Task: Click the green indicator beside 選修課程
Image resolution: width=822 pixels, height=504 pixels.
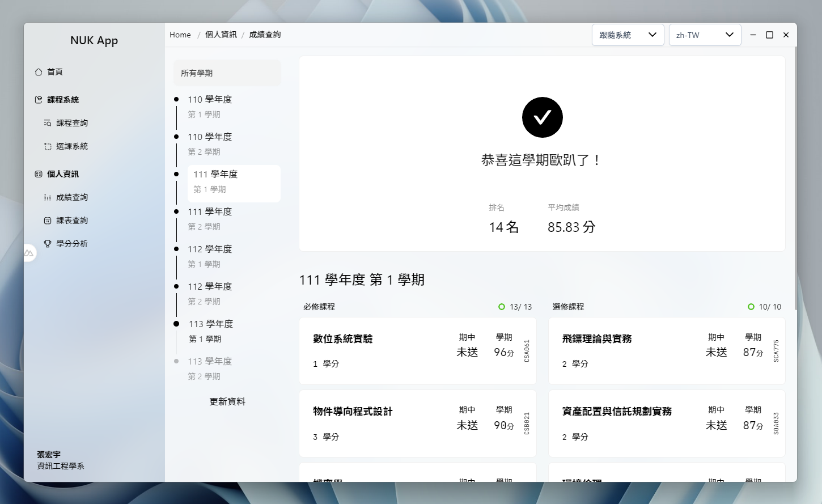Action: [x=752, y=306]
